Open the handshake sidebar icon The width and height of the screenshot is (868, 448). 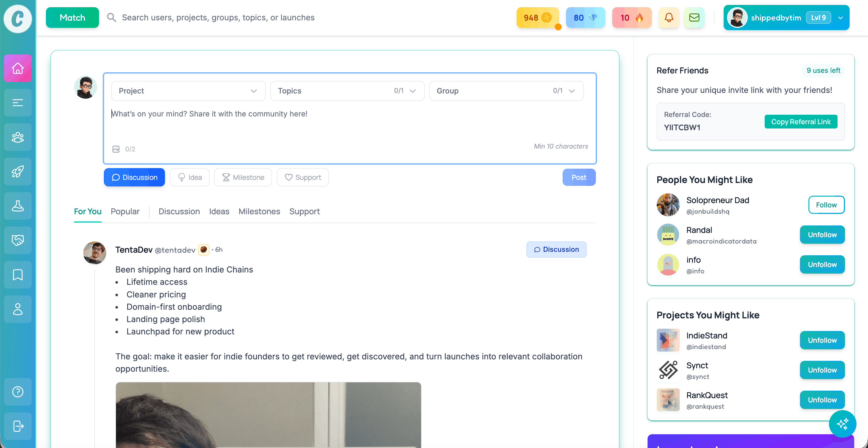click(18, 240)
